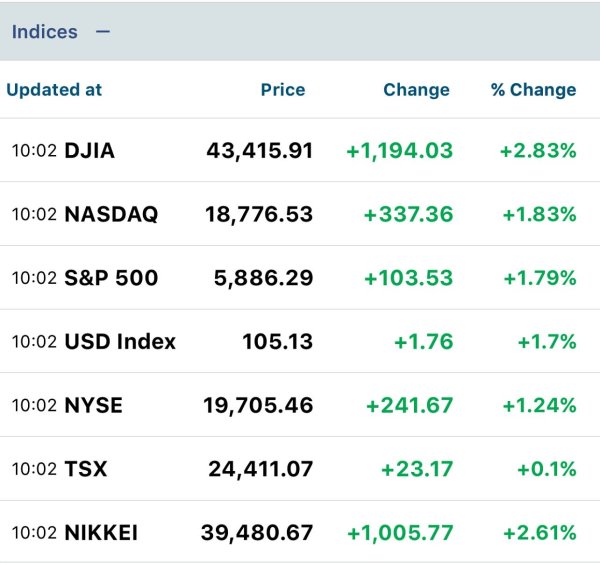
Task: Click USD Index price 105.13
Action: point(277,342)
